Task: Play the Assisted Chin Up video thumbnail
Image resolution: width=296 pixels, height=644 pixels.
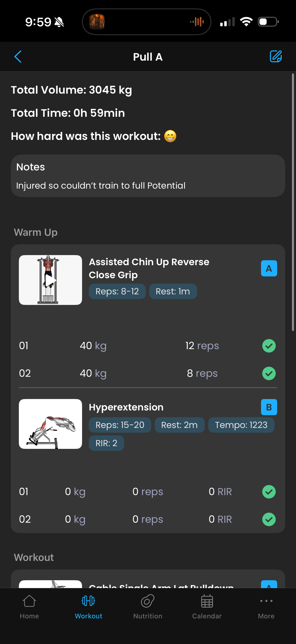Action: 50,280
